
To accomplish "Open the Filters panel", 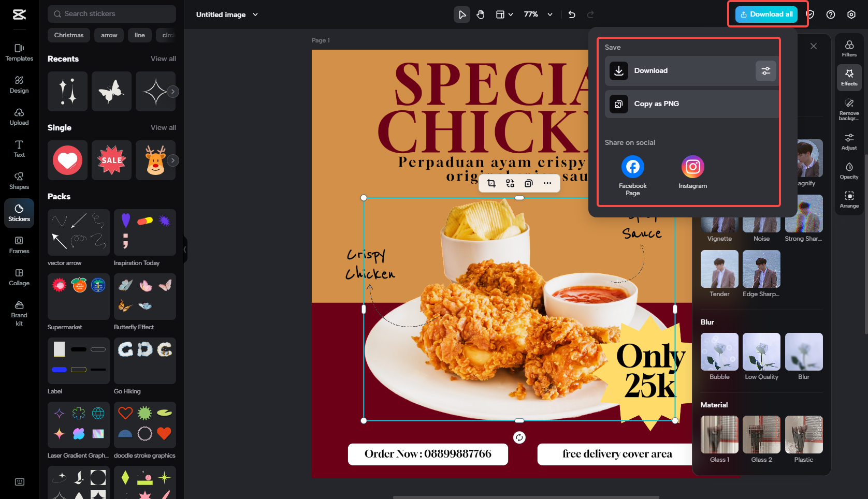I will tap(849, 48).
